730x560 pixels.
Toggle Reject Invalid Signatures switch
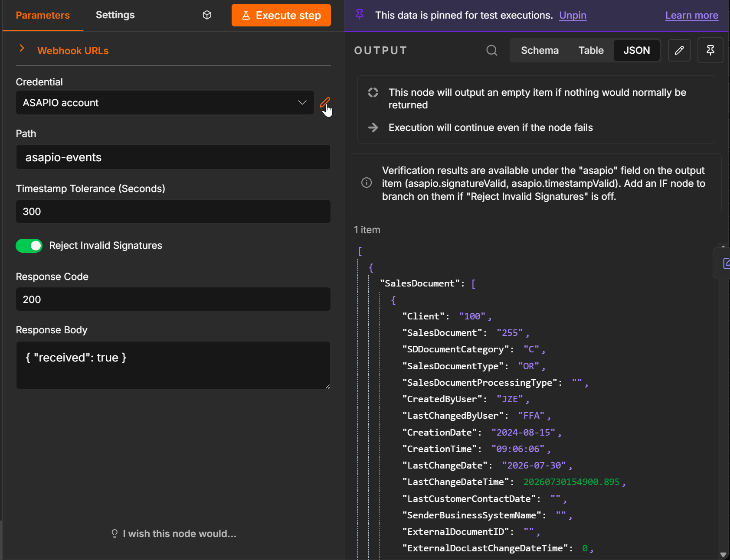pos(29,246)
